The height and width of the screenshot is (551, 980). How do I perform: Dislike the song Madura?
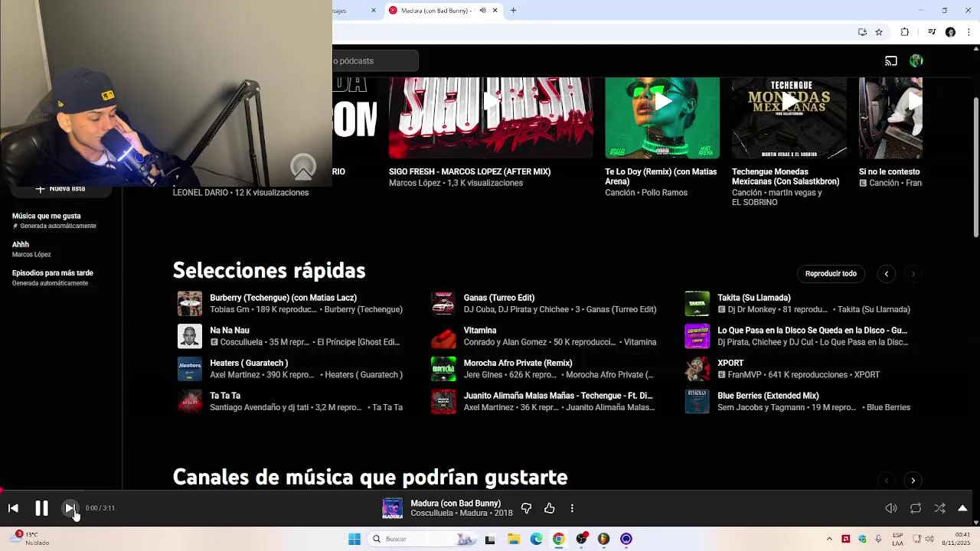(x=526, y=508)
